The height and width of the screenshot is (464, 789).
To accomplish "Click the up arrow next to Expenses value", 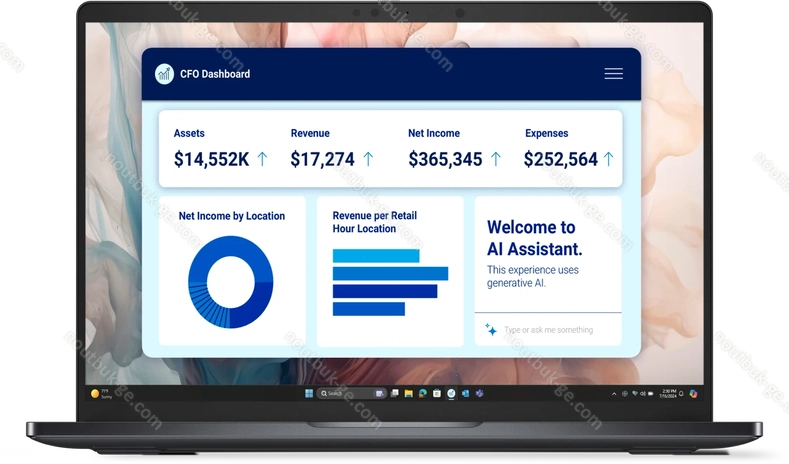I will point(608,158).
